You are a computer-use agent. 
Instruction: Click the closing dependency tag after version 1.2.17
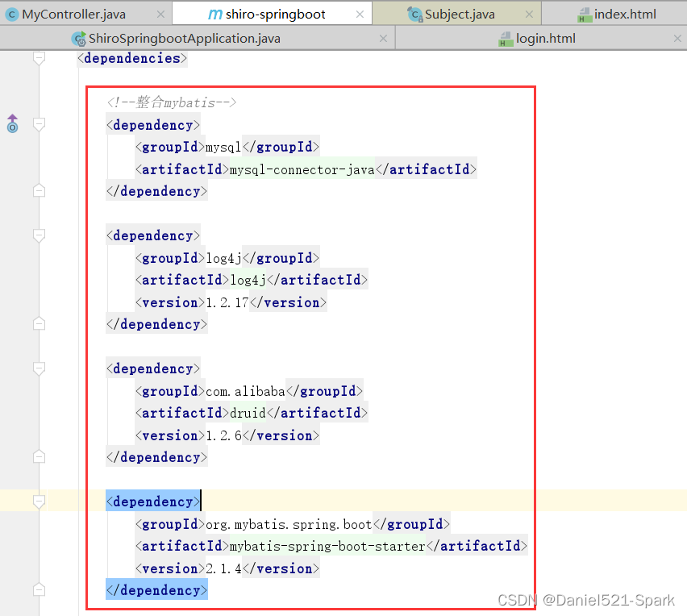click(x=157, y=325)
